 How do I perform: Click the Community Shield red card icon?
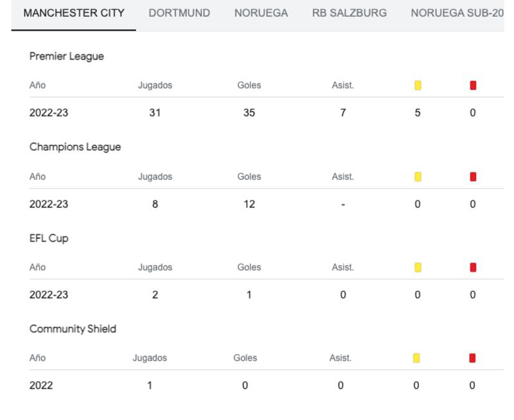pyautogui.click(x=472, y=358)
